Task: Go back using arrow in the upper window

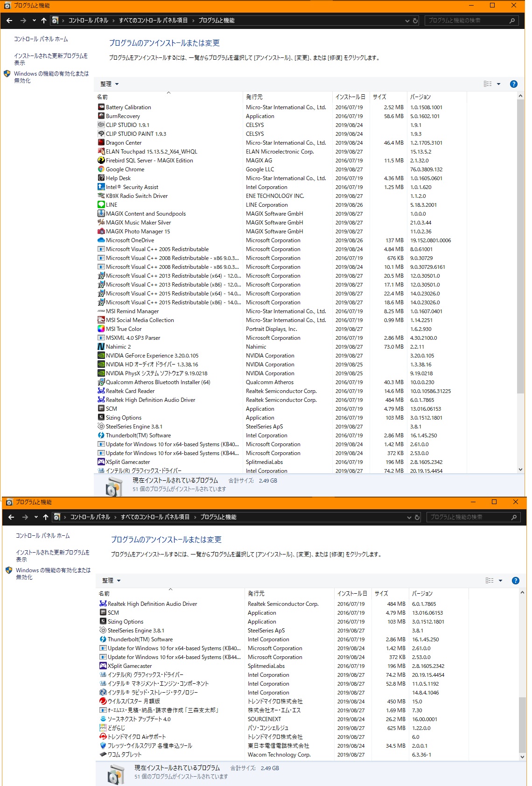Action: pos(9,21)
